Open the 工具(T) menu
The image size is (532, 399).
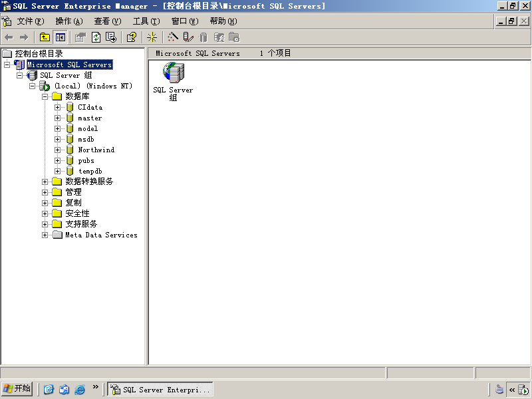click(146, 21)
